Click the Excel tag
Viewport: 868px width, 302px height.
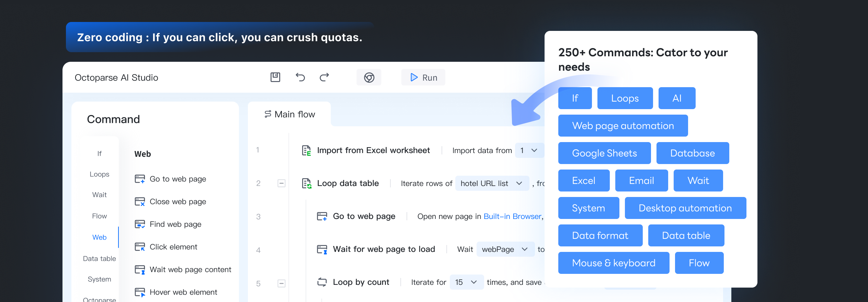(584, 181)
